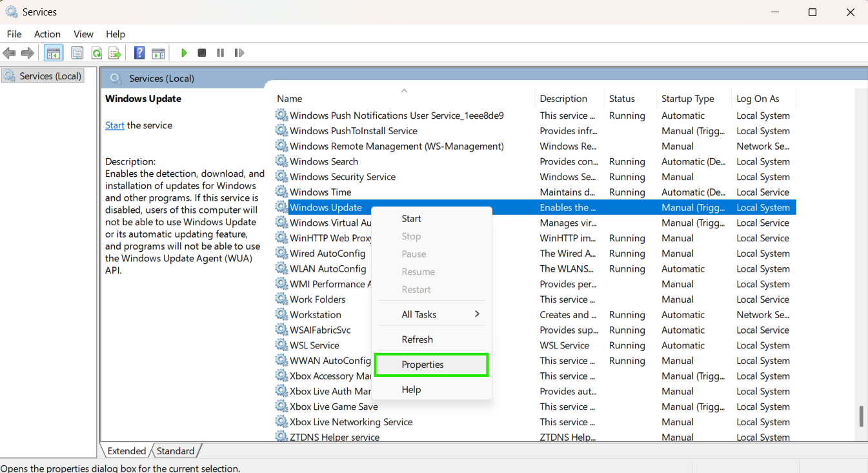This screenshot has height=473, width=868.
Task: Click the blue question mark Help icon
Action: (x=139, y=53)
